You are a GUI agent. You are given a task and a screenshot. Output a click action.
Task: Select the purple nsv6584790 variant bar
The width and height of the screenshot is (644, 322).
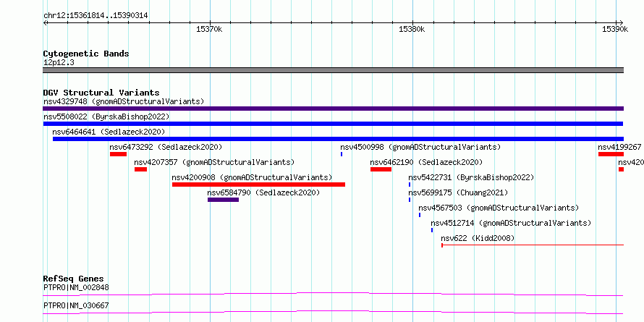tap(223, 200)
